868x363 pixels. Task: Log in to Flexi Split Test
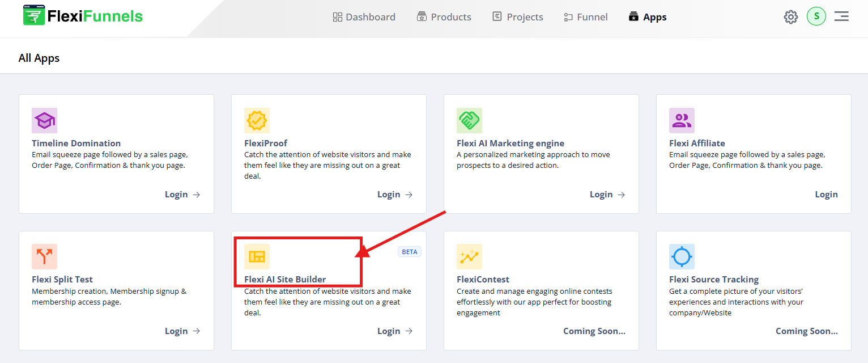(x=182, y=331)
